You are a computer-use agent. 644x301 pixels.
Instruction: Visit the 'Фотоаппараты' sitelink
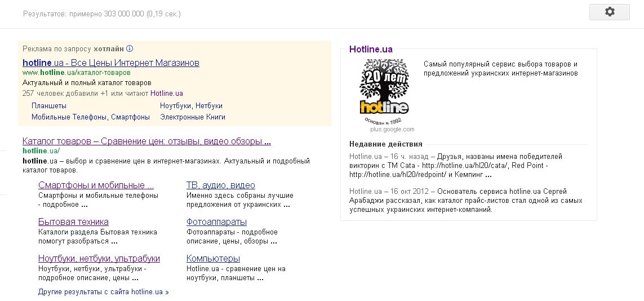point(216,222)
